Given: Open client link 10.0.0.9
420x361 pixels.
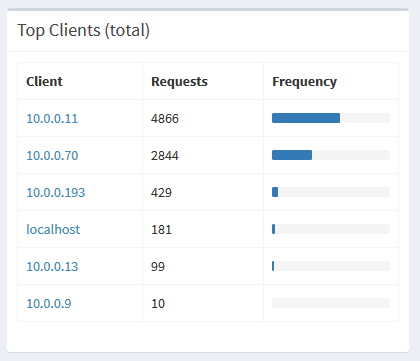Looking at the screenshot, I should (x=49, y=303).
